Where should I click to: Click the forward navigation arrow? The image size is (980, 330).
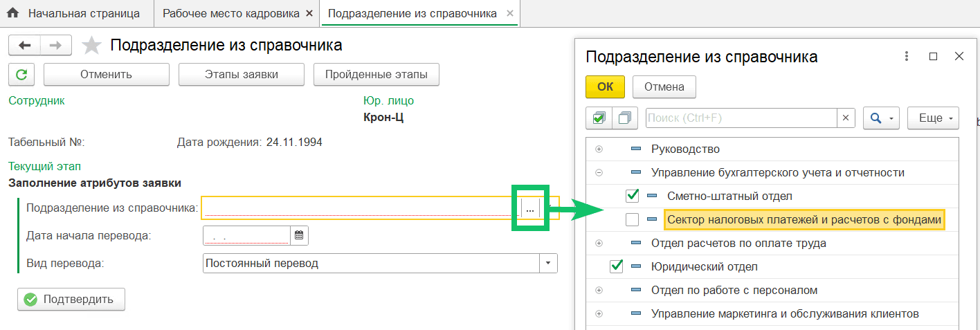pyautogui.click(x=56, y=46)
